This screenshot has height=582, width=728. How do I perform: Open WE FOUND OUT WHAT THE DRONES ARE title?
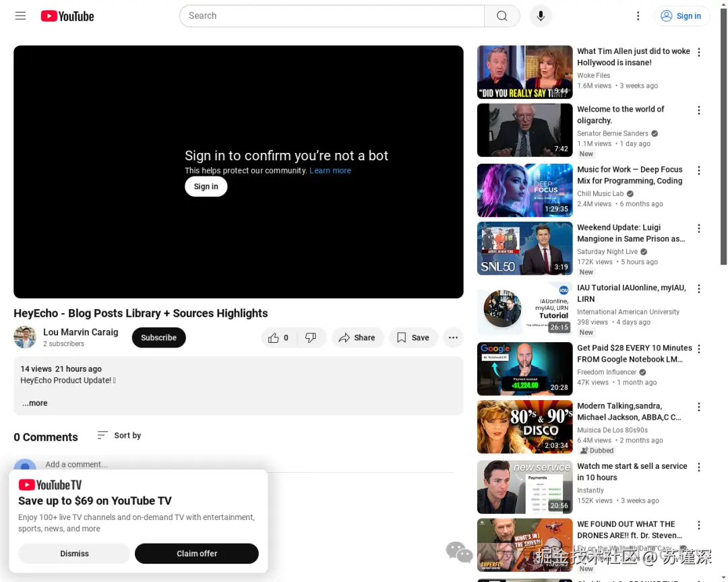coord(630,529)
